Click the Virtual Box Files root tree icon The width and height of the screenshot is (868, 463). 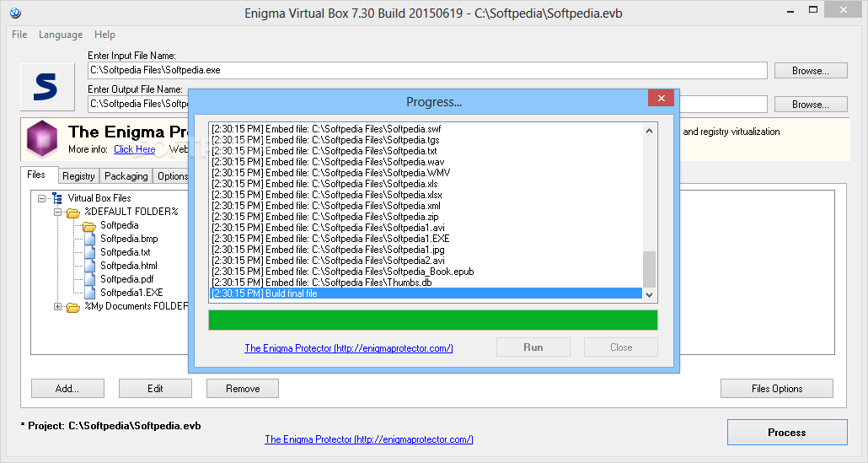coord(57,198)
